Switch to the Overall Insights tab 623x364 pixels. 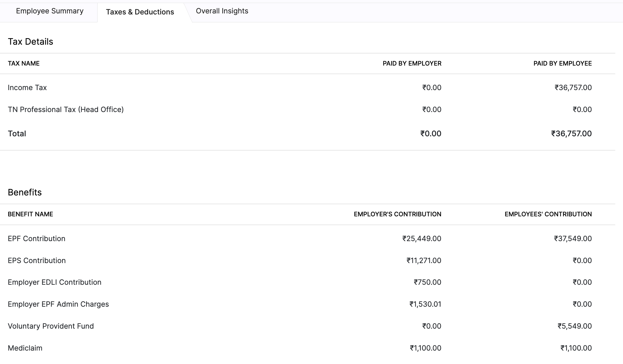(222, 11)
